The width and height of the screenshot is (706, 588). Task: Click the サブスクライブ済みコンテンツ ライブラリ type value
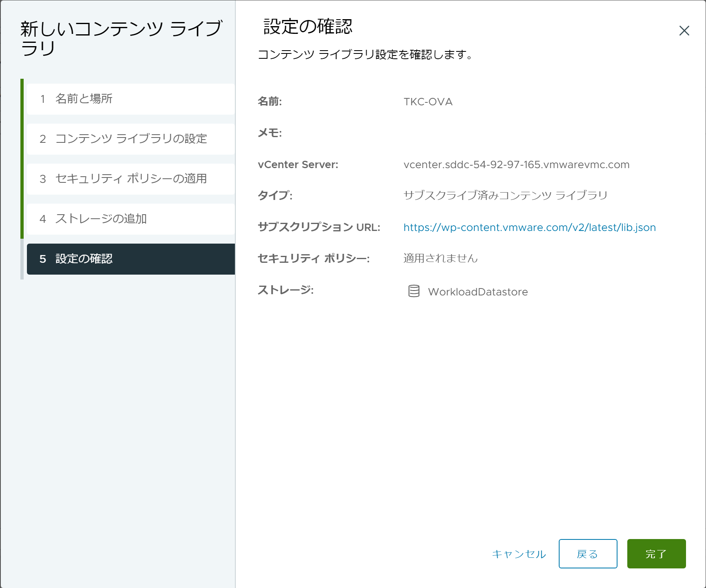click(x=505, y=195)
